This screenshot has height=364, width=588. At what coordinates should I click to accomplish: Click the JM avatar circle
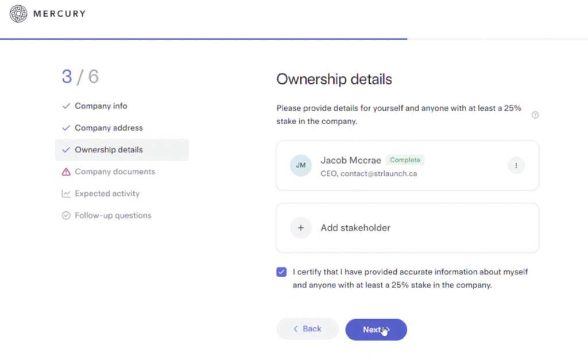point(301,166)
